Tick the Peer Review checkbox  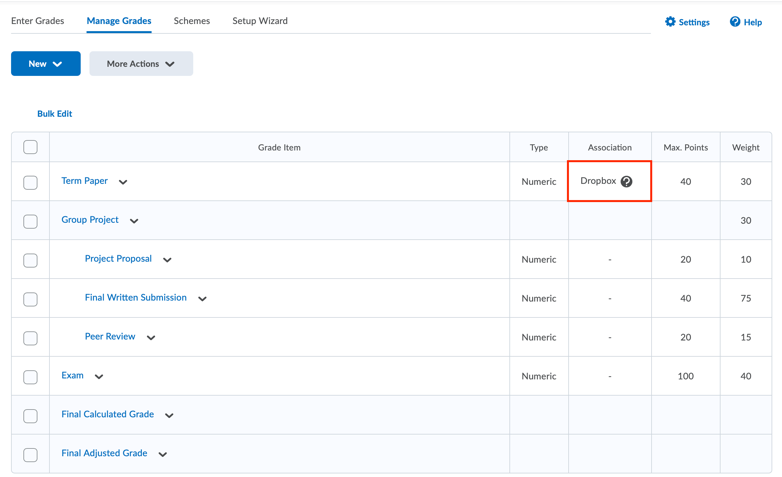point(30,338)
